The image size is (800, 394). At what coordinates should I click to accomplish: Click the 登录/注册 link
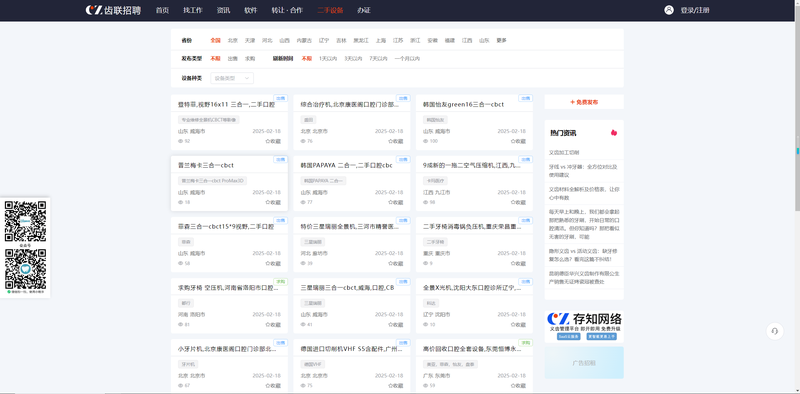pyautogui.click(x=695, y=10)
